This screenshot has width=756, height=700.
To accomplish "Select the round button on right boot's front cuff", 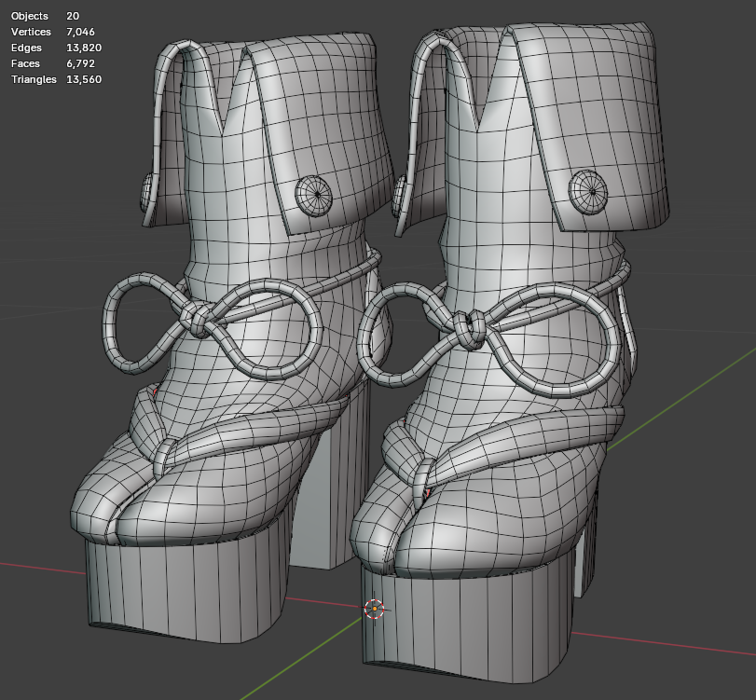I will click(588, 191).
